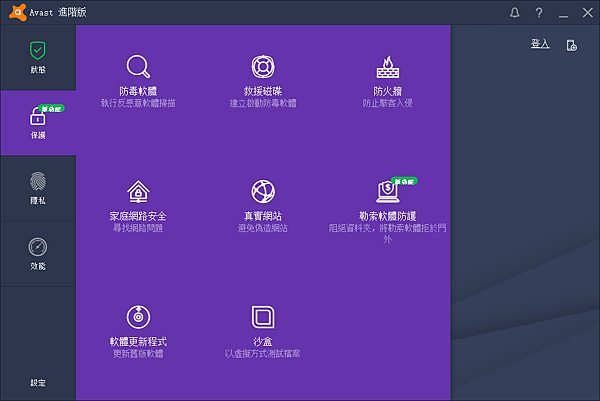Click the green new badge on 保護 tab
This screenshot has height=401, width=600.
(51, 109)
